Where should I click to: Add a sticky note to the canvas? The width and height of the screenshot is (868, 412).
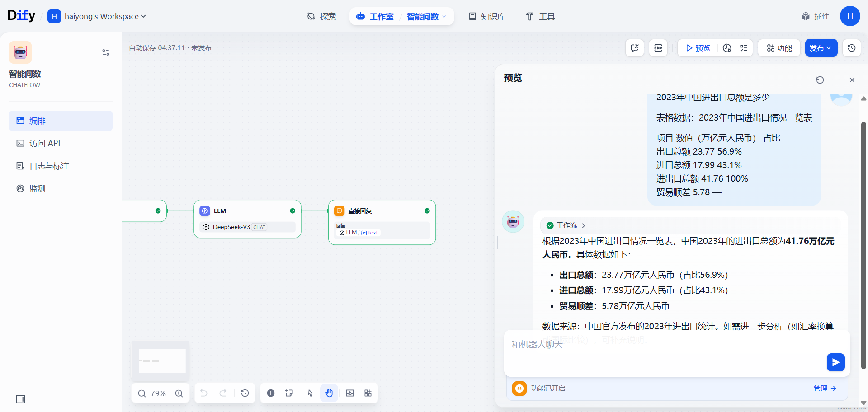[x=289, y=393]
